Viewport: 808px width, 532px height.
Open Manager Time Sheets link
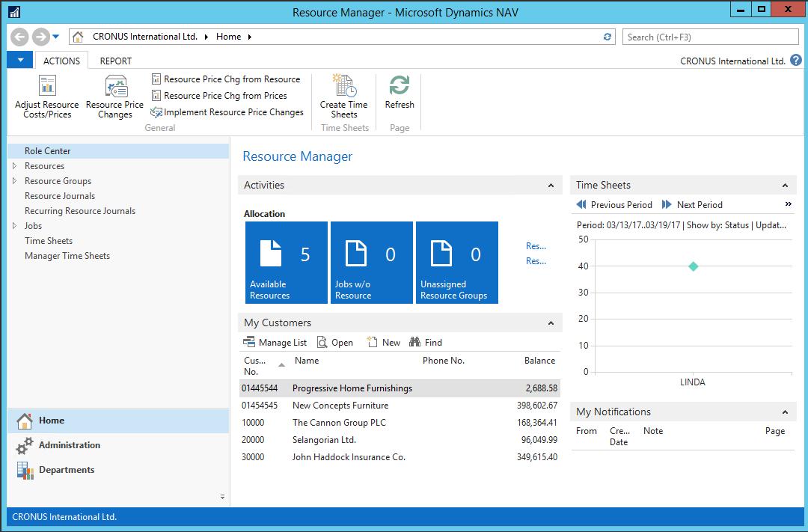click(x=67, y=256)
